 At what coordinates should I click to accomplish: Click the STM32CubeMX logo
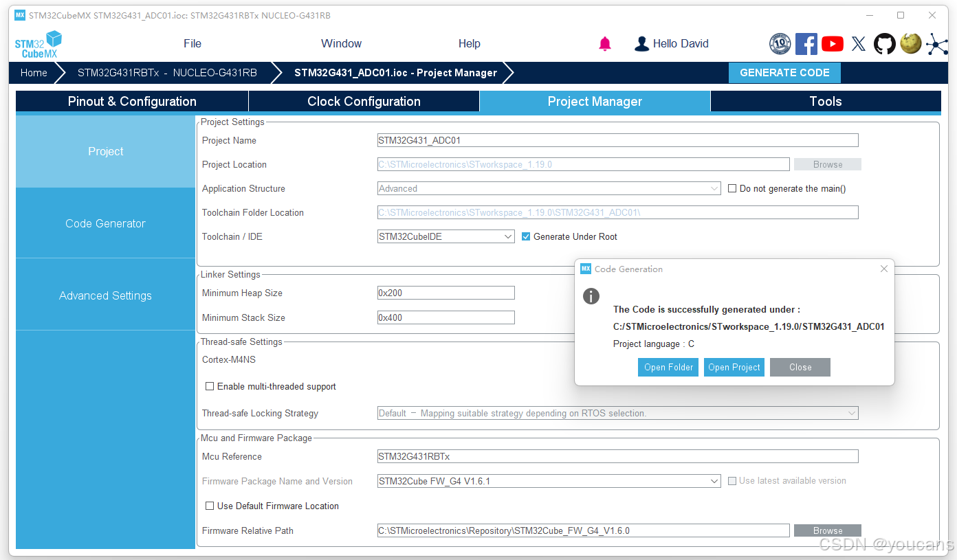[38, 44]
